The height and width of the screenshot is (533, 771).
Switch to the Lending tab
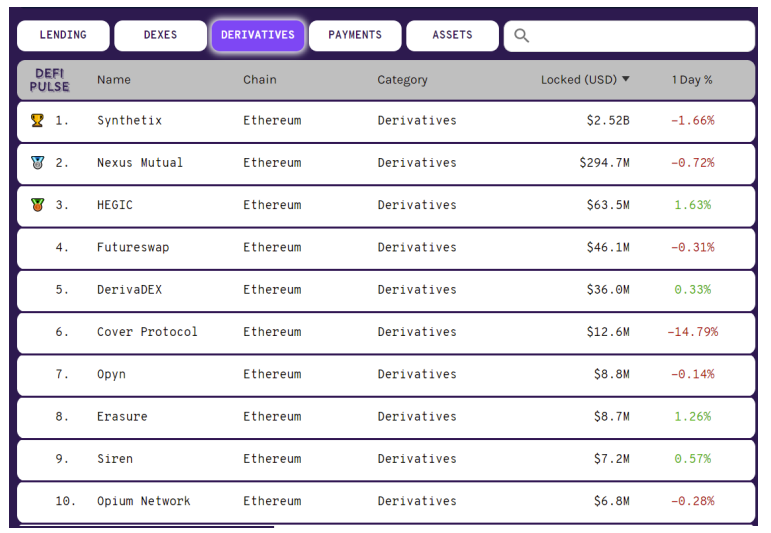click(x=63, y=35)
